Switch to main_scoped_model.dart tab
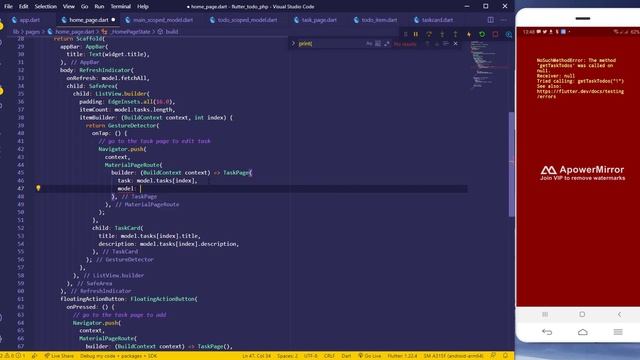 click(162, 20)
